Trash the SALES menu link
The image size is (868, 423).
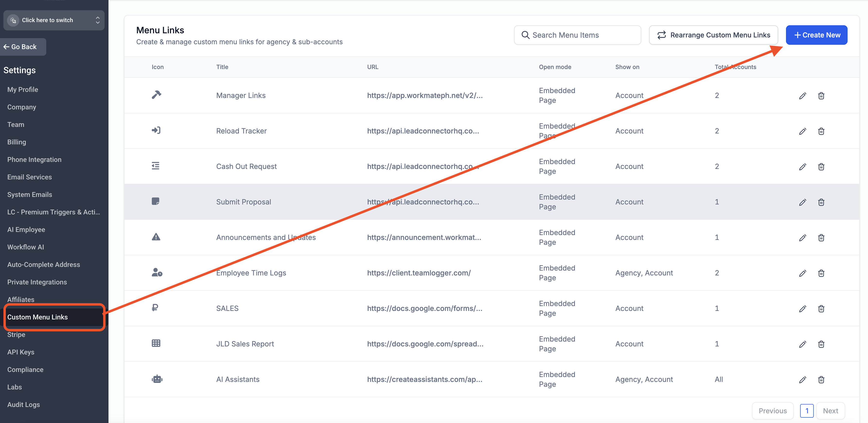click(821, 308)
